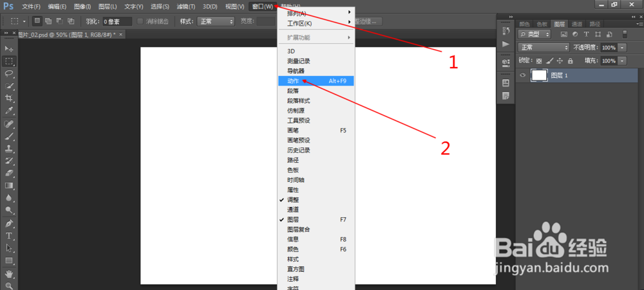Select the History Brush tool

[x=8, y=160]
